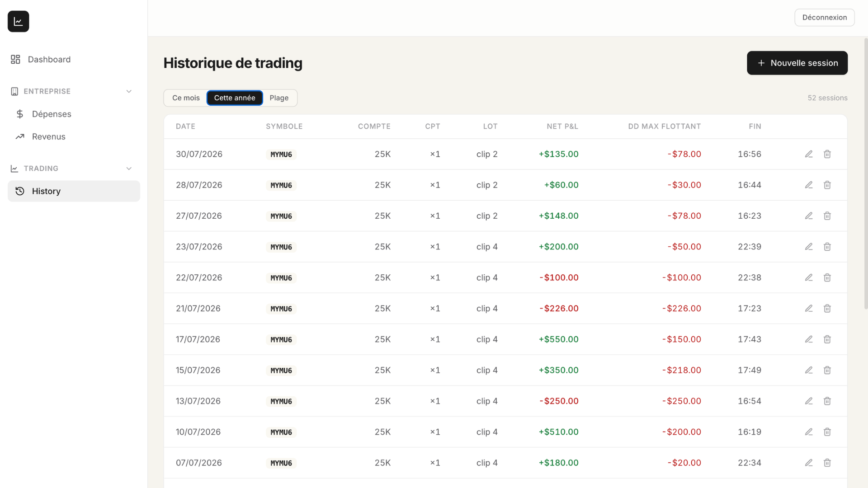868x488 pixels.
Task: Collapse the ENTREPRISE sidebar section
Action: tap(129, 91)
